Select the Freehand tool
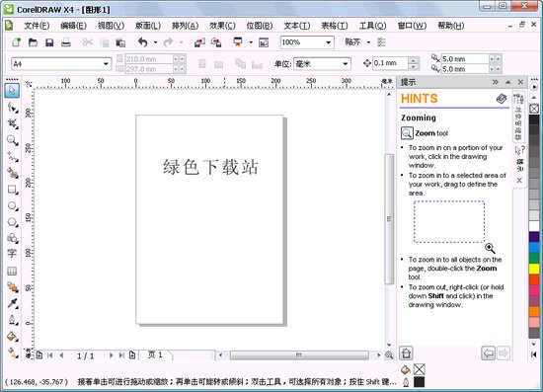Image resolution: width=543 pixels, height=392 pixels. (x=13, y=157)
